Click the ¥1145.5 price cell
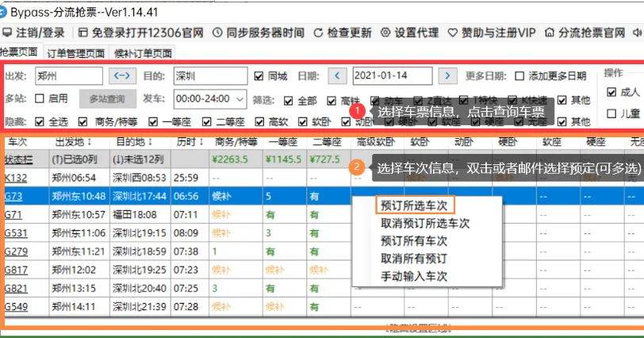The height and width of the screenshot is (338, 644). (284, 159)
